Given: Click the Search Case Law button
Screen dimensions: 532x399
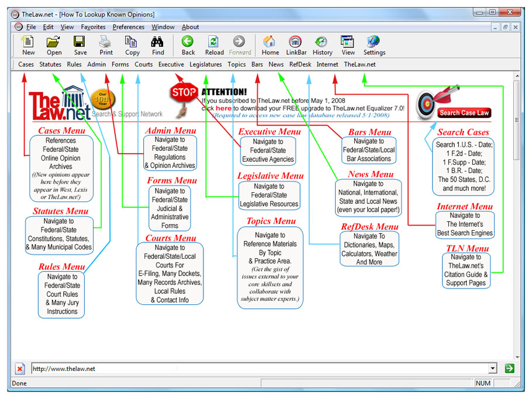Looking at the screenshot, I should (x=464, y=113).
